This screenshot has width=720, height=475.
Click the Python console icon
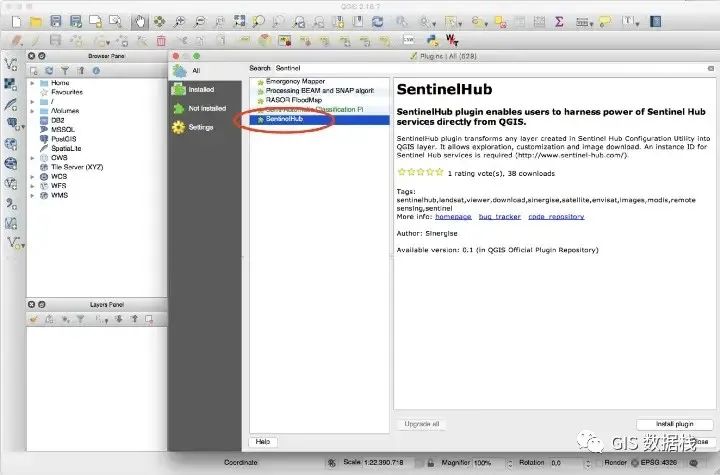pos(433,40)
